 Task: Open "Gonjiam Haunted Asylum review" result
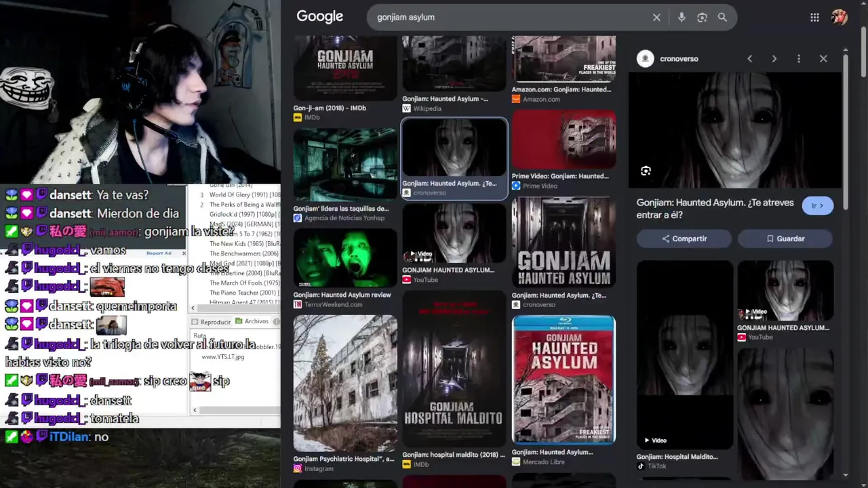[342, 295]
